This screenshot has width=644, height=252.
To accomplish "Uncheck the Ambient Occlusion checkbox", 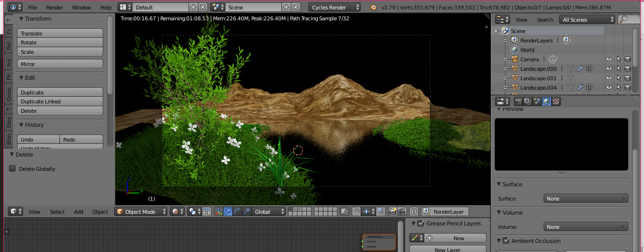I will (506, 241).
